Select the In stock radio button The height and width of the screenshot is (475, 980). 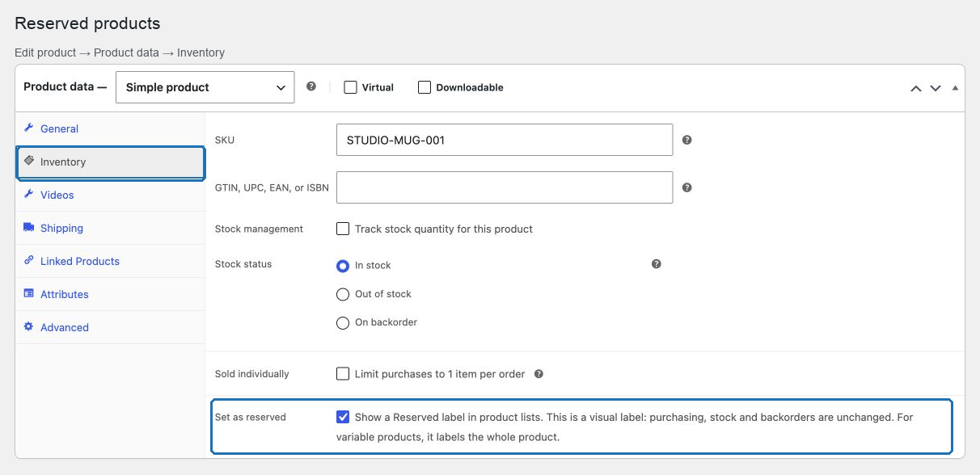coord(343,265)
